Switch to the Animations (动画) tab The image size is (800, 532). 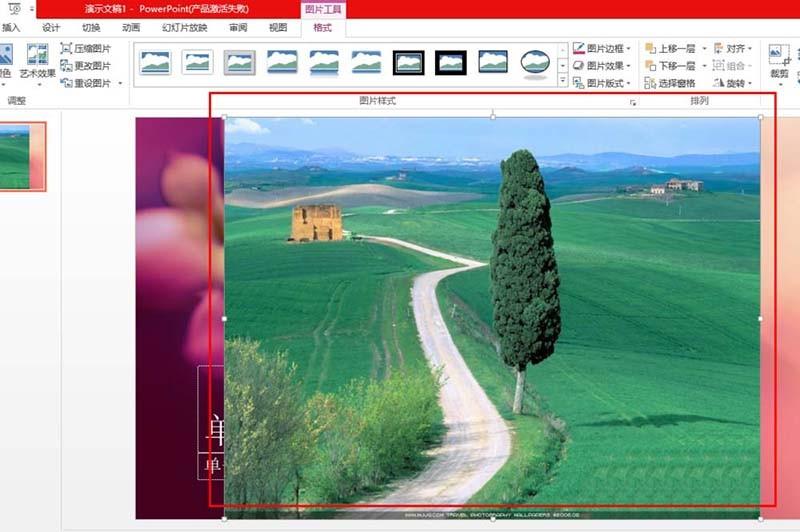click(131, 27)
